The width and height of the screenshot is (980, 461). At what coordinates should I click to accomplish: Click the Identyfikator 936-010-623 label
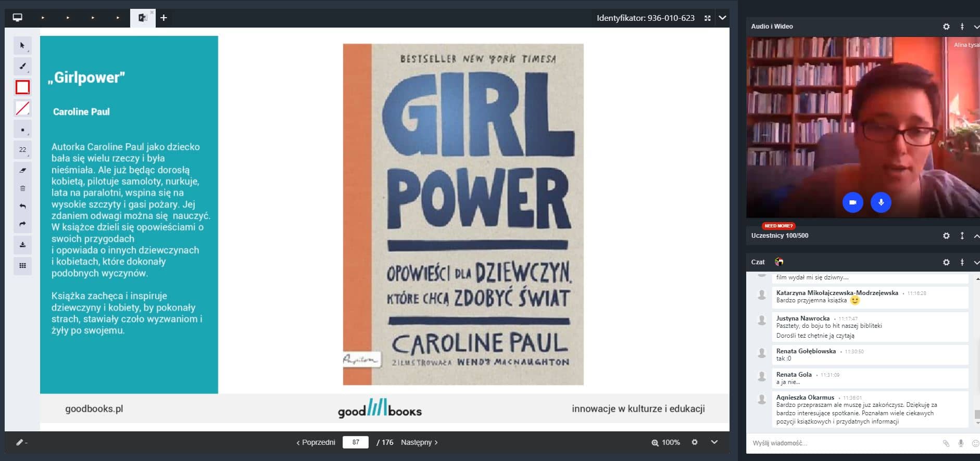point(646,18)
